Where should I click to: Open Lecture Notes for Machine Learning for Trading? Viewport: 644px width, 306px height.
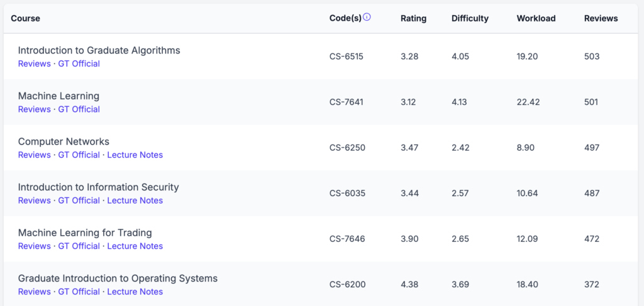pyautogui.click(x=135, y=246)
